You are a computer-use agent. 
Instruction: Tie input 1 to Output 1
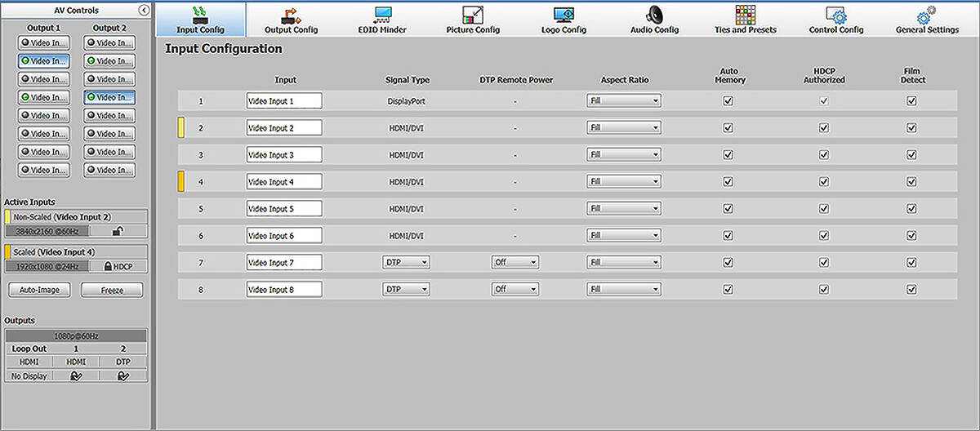coord(43,42)
